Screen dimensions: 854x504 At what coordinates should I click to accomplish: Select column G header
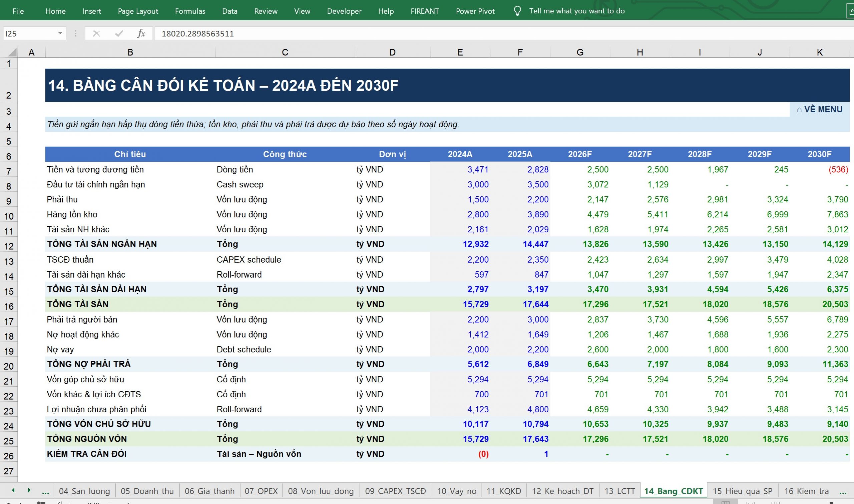click(x=580, y=52)
